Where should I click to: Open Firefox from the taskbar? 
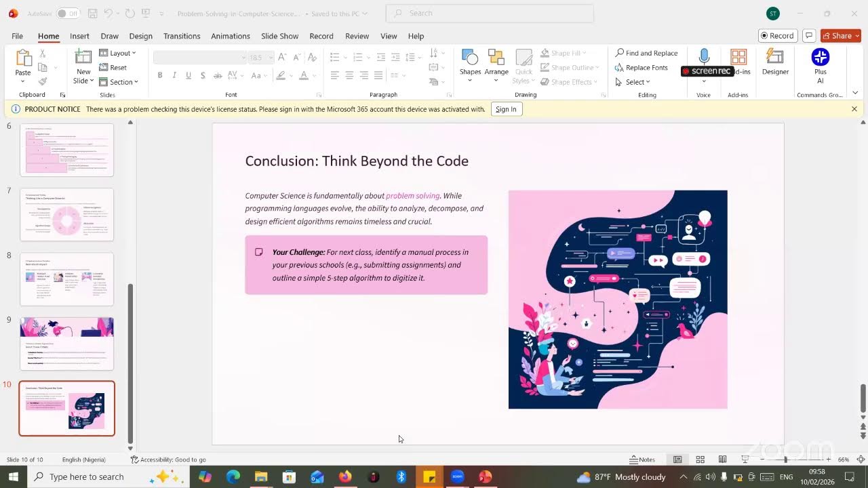click(x=345, y=477)
